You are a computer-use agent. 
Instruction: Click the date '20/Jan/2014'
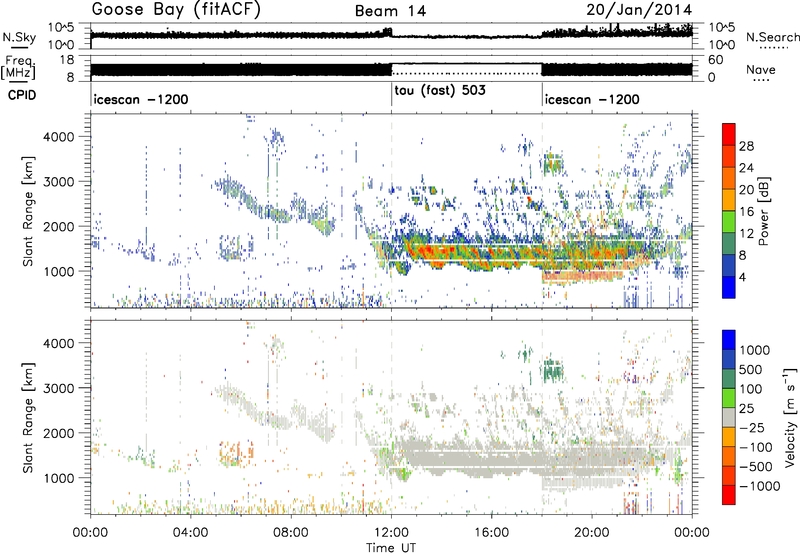[639, 10]
